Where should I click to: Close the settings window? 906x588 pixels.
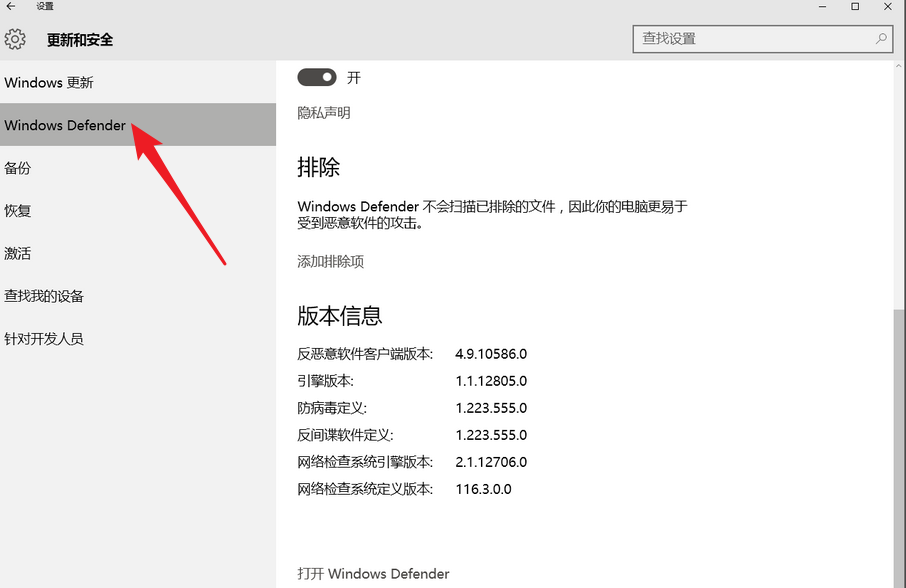coord(888,6)
